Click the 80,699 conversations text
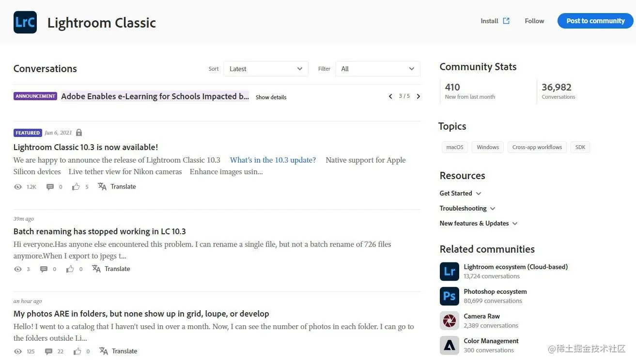This screenshot has height=364, width=636. coord(493,301)
